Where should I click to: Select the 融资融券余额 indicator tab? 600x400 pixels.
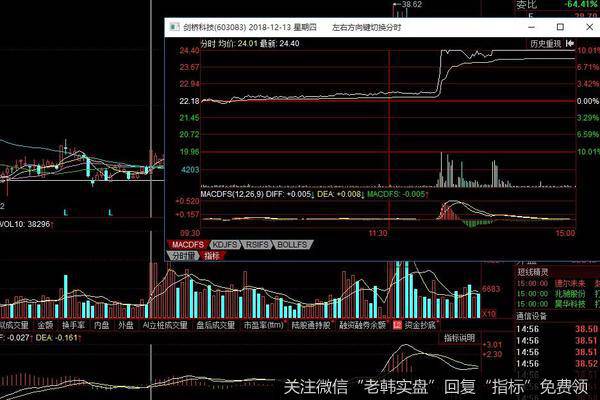[x=362, y=325]
